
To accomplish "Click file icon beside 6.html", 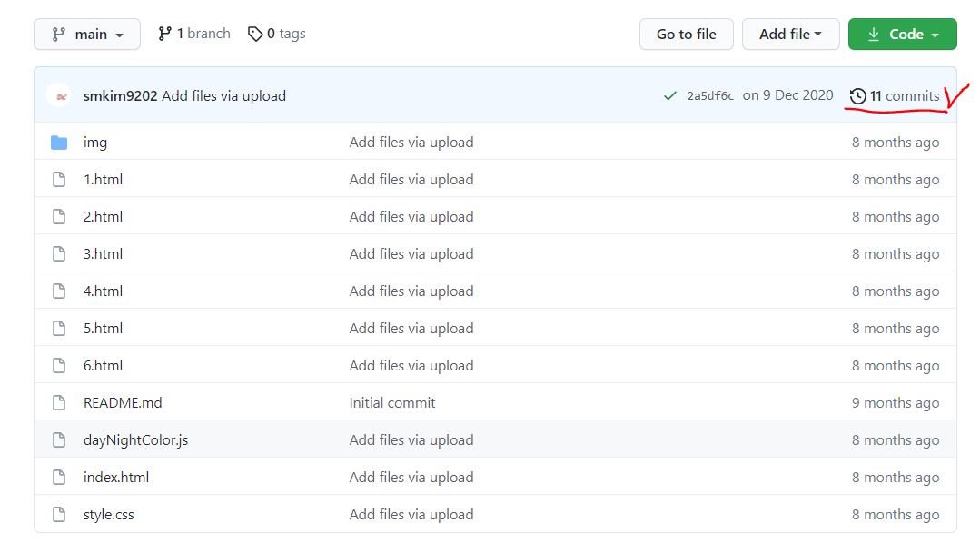I will [59, 366].
